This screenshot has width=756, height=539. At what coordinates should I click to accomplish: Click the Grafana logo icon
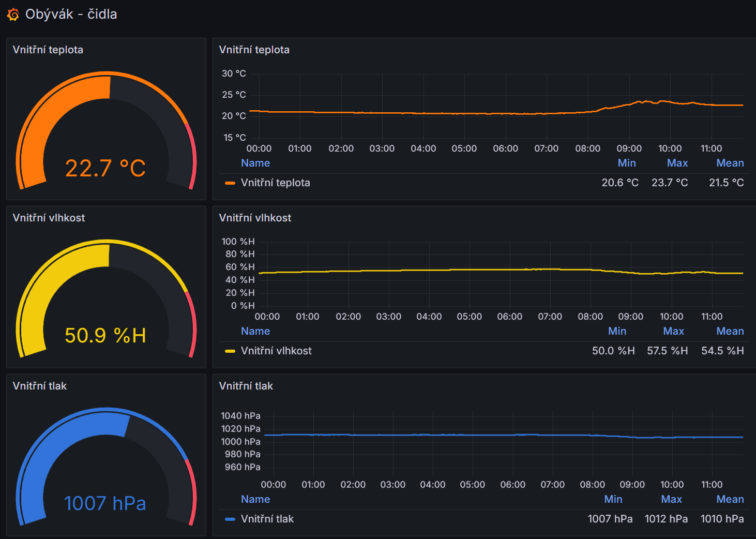[x=13, y=14]
